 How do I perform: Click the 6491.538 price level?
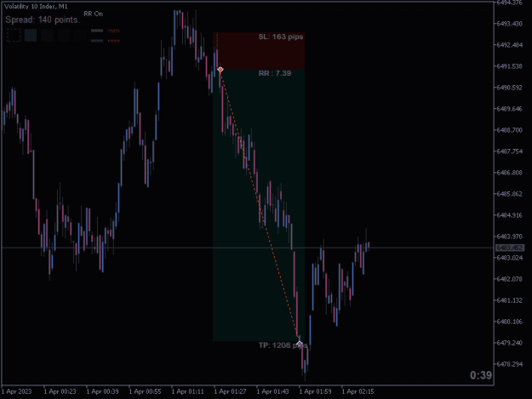pyautogui.click(x=510, y=66)
